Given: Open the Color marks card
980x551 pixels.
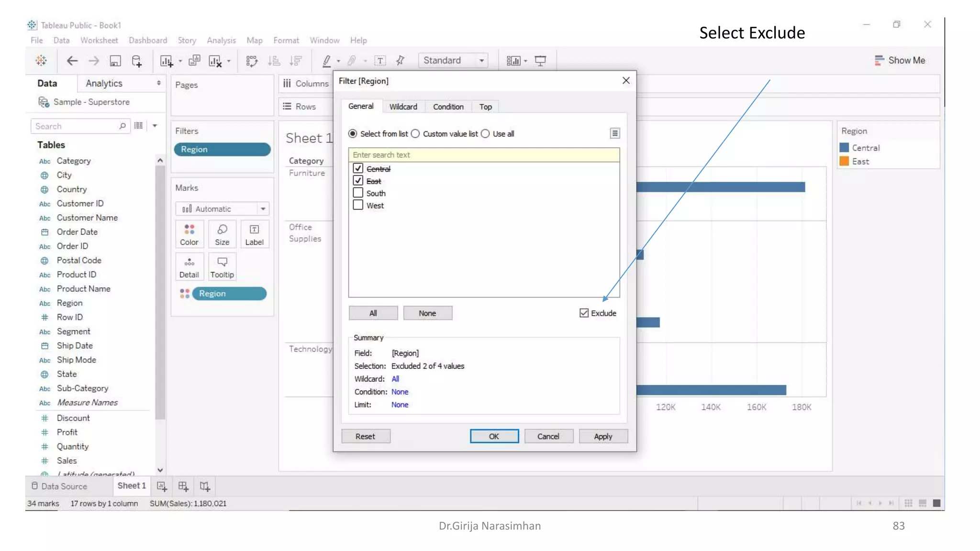Looking at the screenshot, I should (x=189, y=234).
